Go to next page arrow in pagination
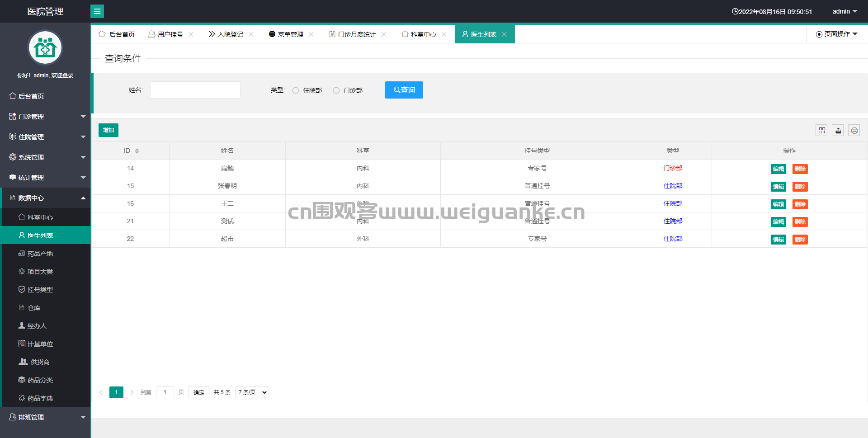 click(x=132, y=392)
